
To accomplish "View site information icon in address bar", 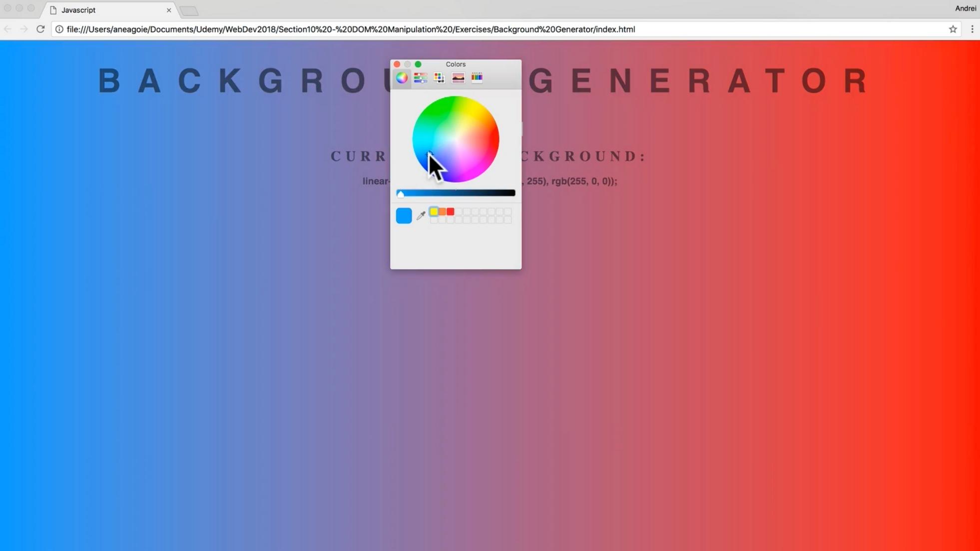I will coord(59,29).
